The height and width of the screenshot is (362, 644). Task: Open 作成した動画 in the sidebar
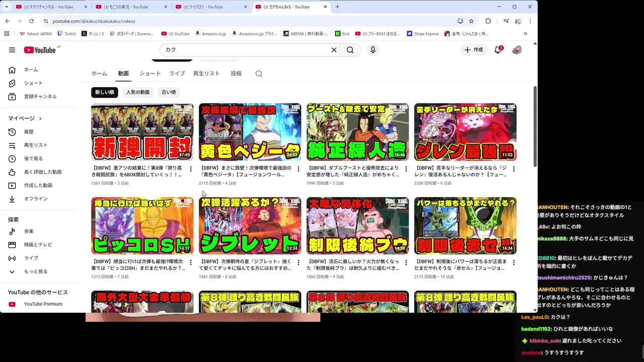pos(38,186)
